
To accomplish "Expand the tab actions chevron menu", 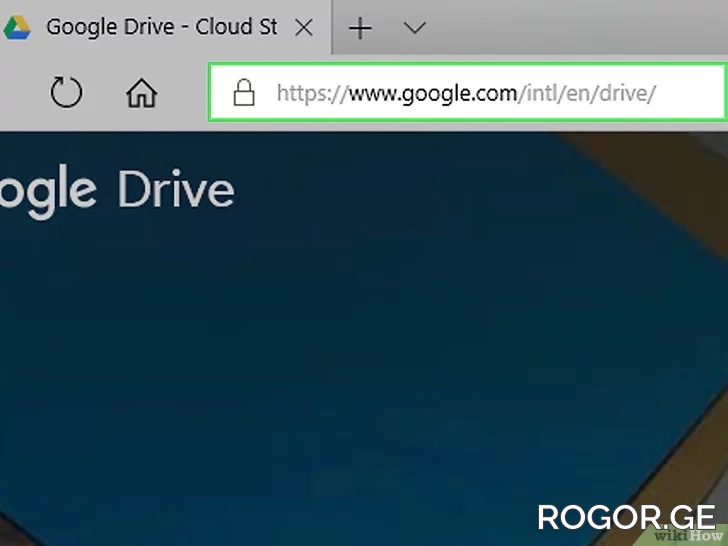I will click(x=414, y=28).
